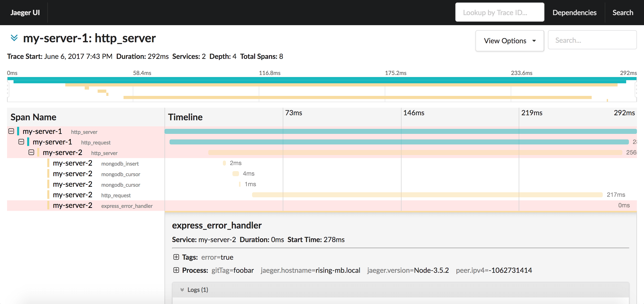The width and height of the screenshot is (644, 304).
Task: Select the my-server-2 http_request span row
Action: coord(82,195)
